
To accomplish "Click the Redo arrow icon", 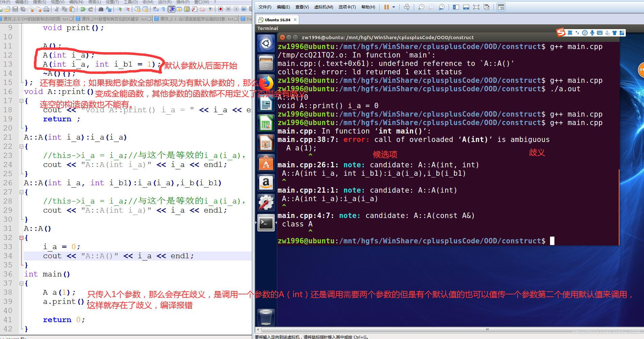I will click(91, 9).
